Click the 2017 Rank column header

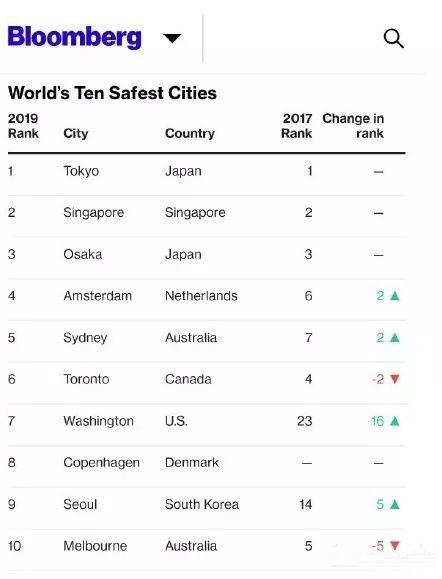pos(297,126)
